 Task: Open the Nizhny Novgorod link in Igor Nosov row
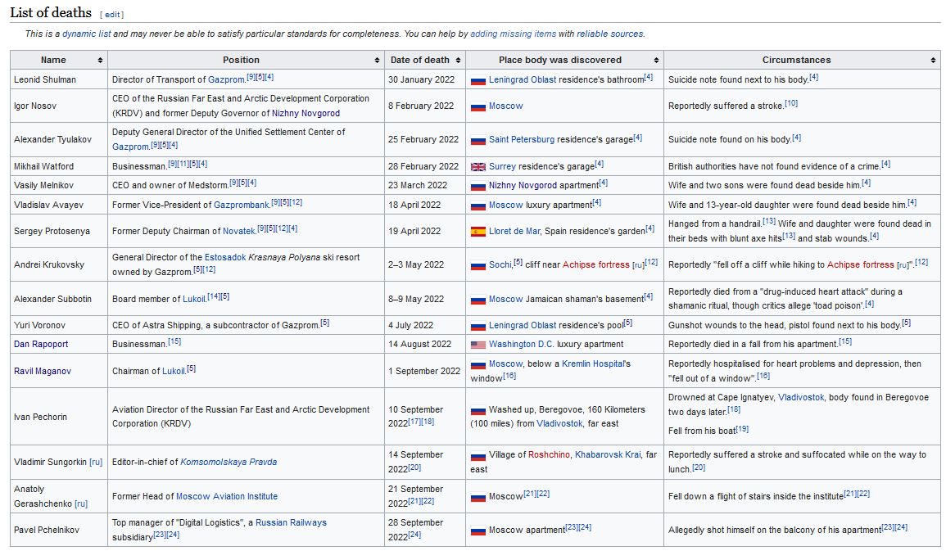point(306,113)
